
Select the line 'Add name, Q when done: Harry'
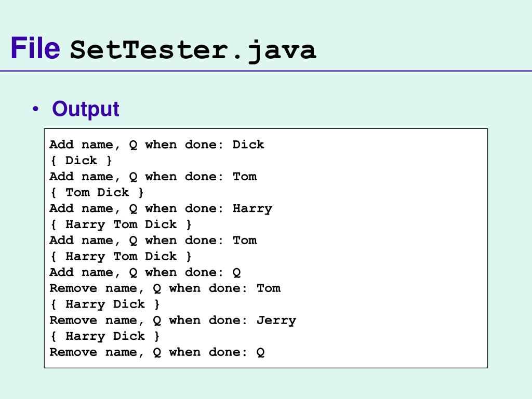click(x=161, y=208)
